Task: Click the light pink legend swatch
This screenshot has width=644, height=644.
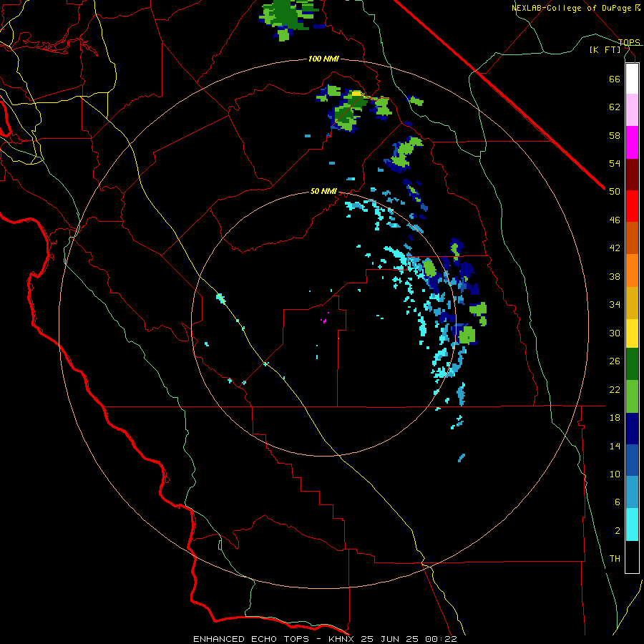Action: (x=632, y=109)
